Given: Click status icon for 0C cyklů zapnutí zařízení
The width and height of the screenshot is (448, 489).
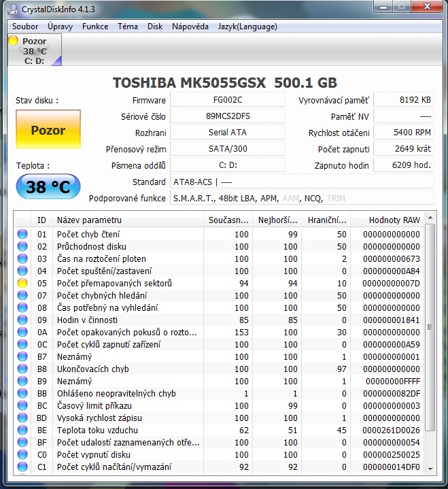Looking at the screenshot, I should coord(22,344).
